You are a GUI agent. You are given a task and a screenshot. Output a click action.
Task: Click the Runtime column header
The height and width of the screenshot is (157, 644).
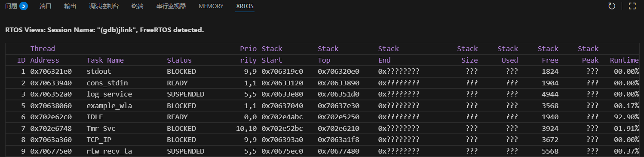pos(624,60)
